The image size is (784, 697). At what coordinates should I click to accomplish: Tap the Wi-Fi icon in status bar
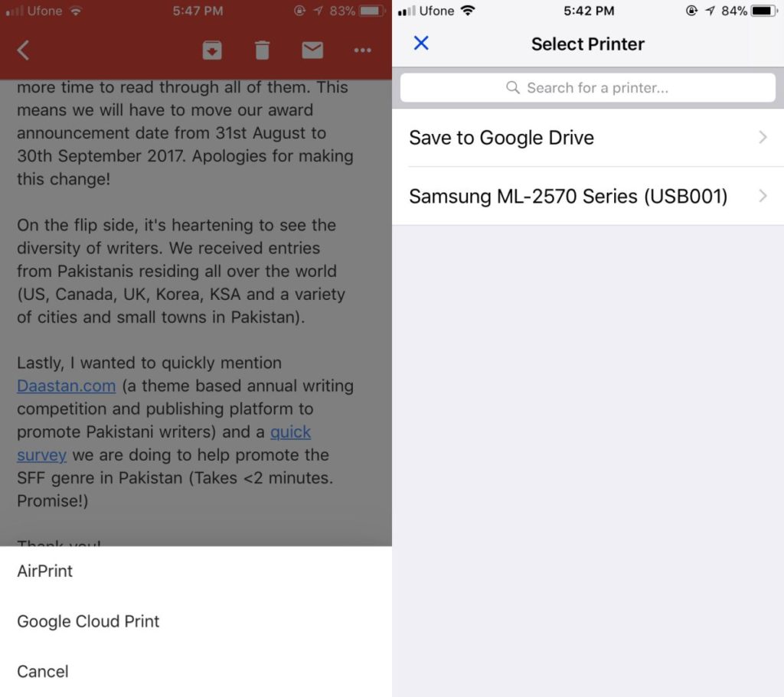coord(74,11)
